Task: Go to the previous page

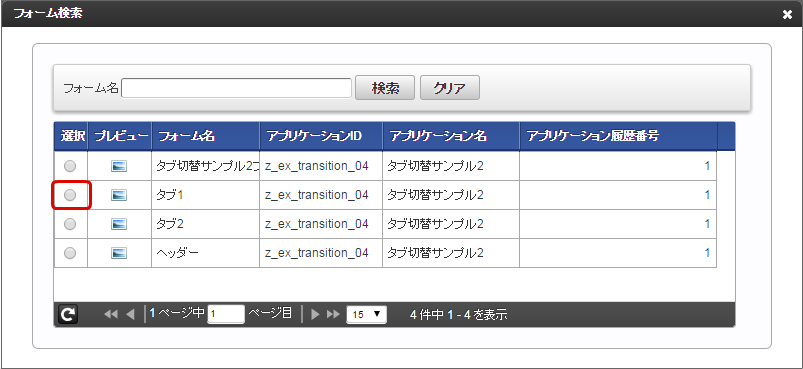Action: point(130,314)
